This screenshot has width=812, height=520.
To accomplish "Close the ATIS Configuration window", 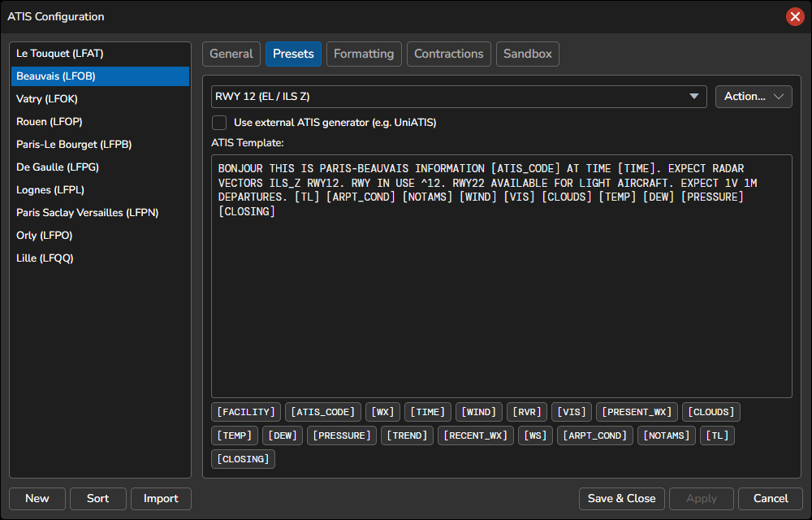I will click(x=795, y=16).
